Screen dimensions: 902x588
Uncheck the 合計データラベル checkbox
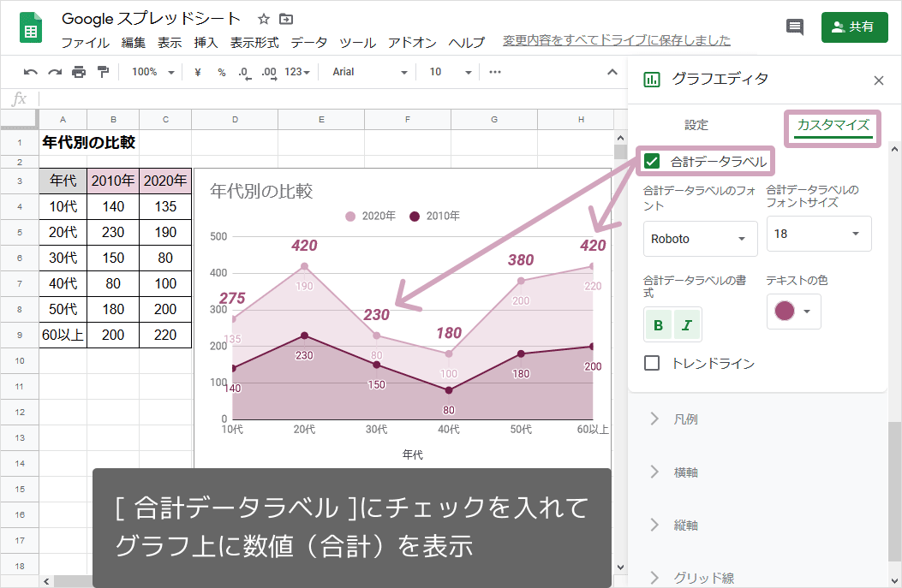point(653,161)
